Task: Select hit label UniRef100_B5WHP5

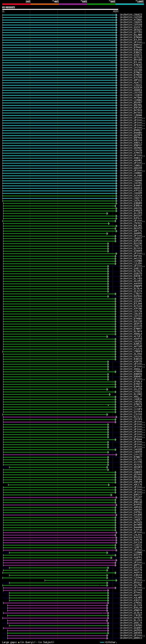Action: (131, 286)
